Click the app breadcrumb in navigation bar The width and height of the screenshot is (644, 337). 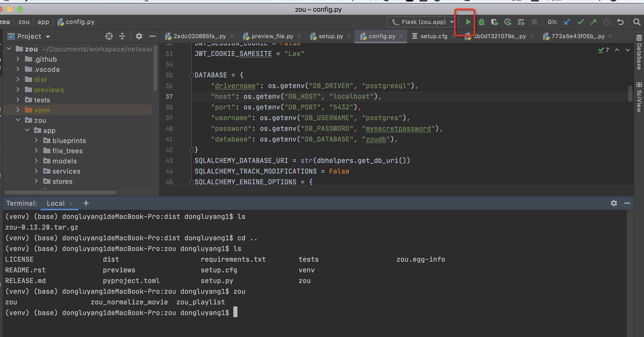pyautogui.click(x=43, y=22)
